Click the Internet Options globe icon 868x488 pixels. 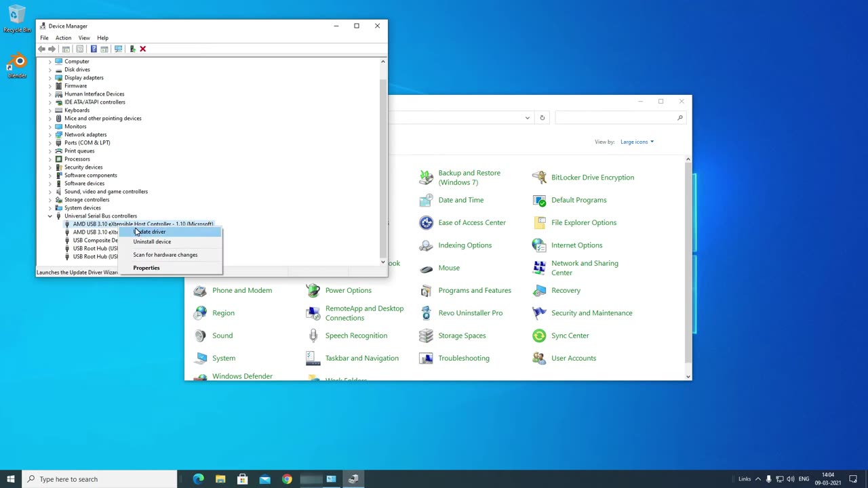(539, 245)
